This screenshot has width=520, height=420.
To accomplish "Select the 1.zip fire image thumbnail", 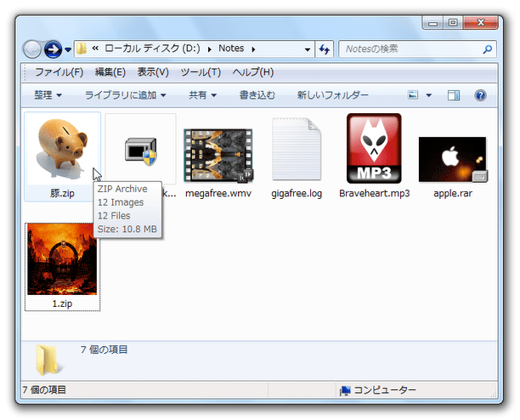I will (x=62, y=259).
